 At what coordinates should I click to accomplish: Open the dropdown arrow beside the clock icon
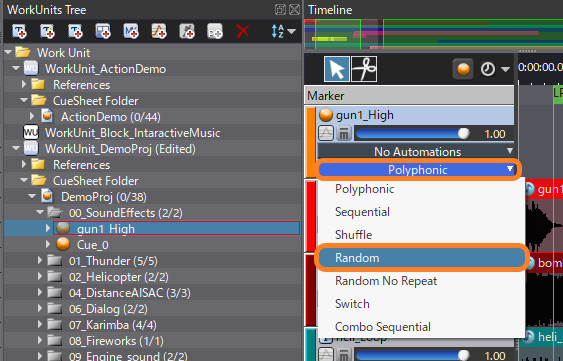[506, 69]
